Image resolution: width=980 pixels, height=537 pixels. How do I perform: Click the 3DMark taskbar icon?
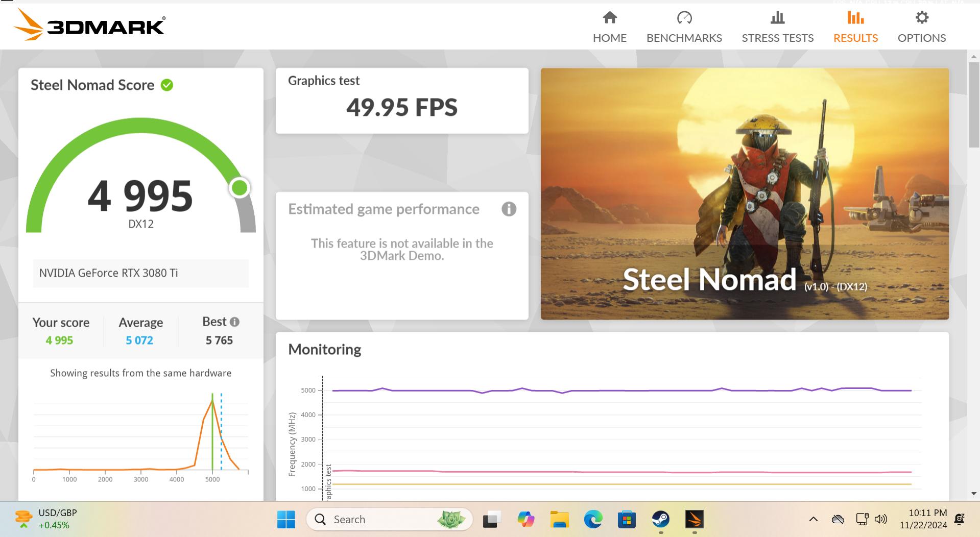[x=695, y=520]
